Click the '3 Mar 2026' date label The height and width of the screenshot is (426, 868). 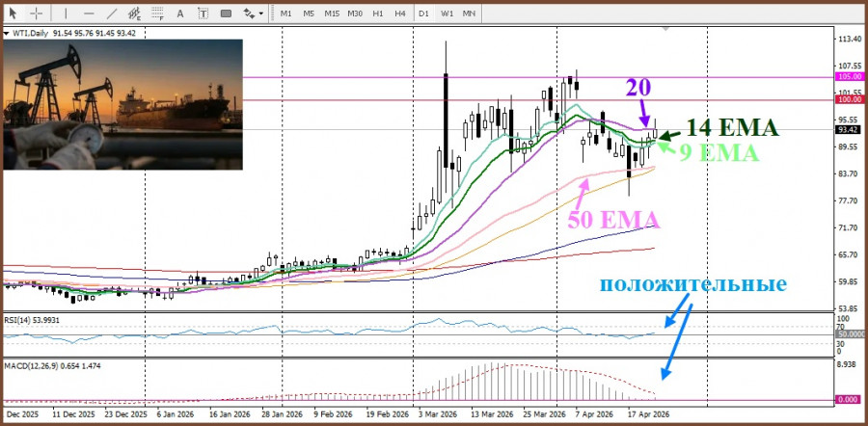coord(438,413)
